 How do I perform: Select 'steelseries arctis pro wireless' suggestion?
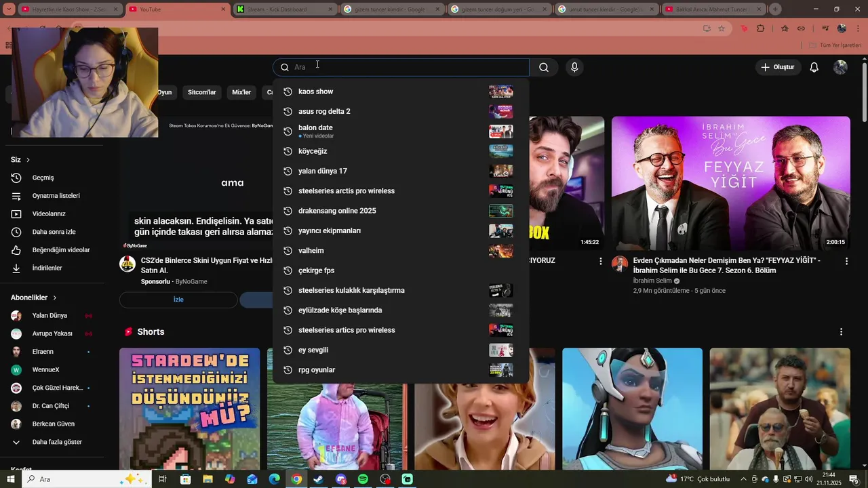[x=401, y=191]
